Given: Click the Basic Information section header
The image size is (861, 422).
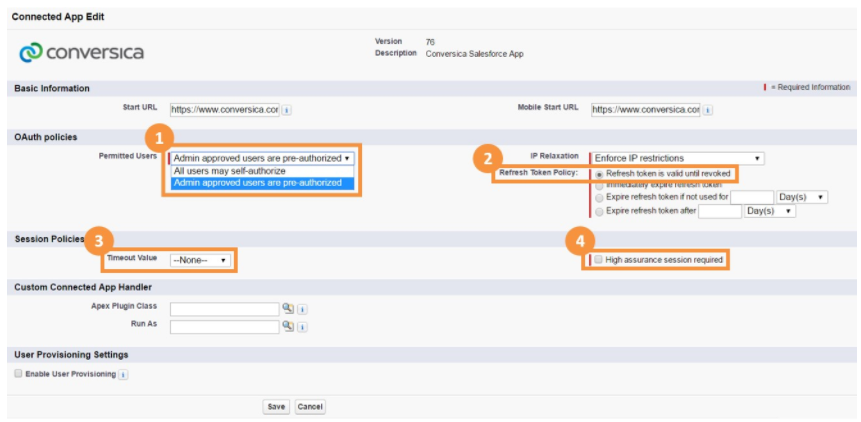Looking at the screenshot, I should tap(52, 88).
